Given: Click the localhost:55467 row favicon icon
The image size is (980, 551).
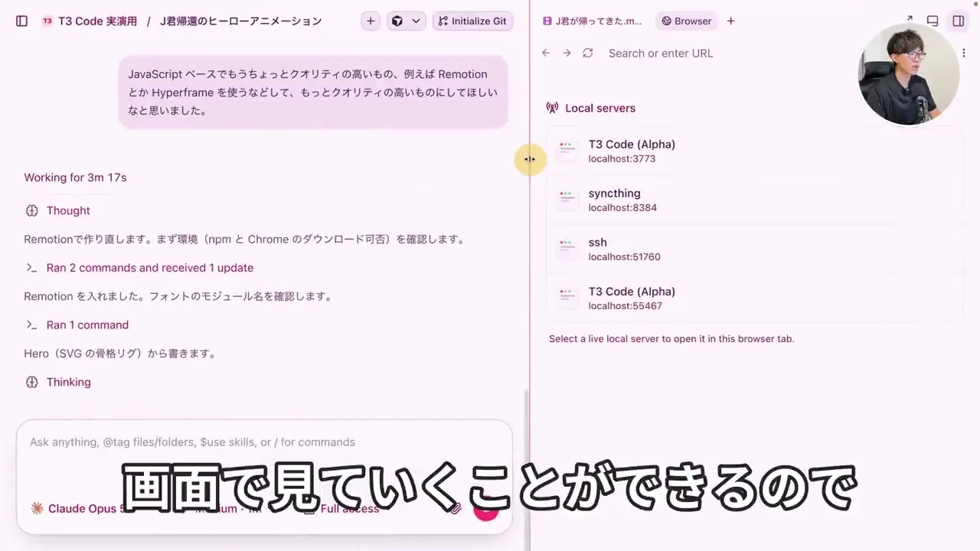Looking at the screenshot, I should [x=567, y=298].
